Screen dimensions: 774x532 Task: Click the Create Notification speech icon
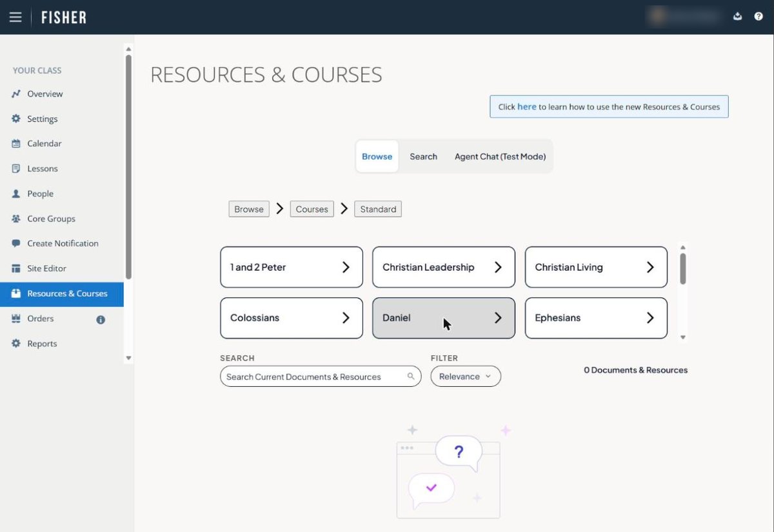point(16,244)
